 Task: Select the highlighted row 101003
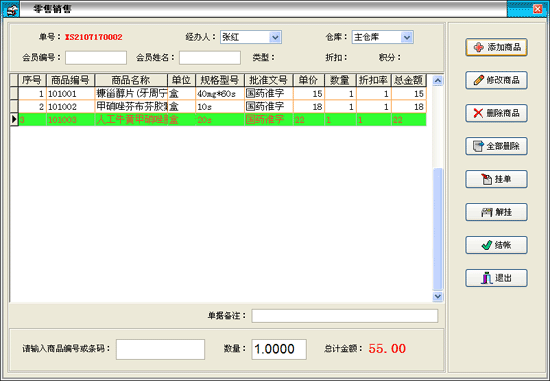[x=222, y=120]
